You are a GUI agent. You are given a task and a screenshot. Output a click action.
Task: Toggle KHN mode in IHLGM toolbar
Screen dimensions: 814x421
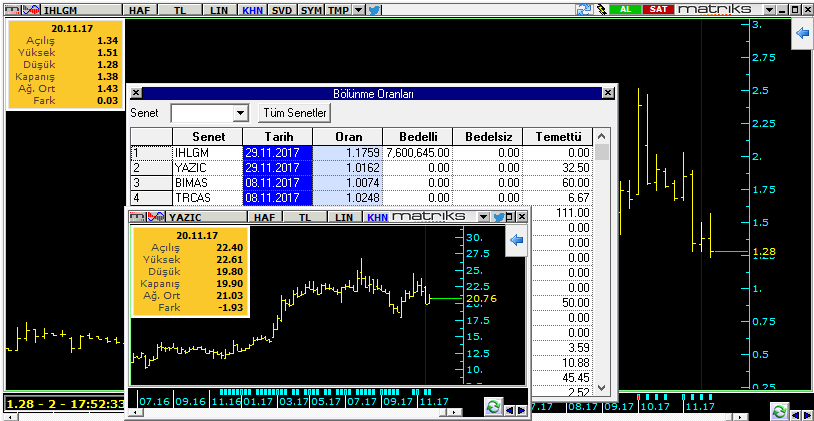[253, 9]
